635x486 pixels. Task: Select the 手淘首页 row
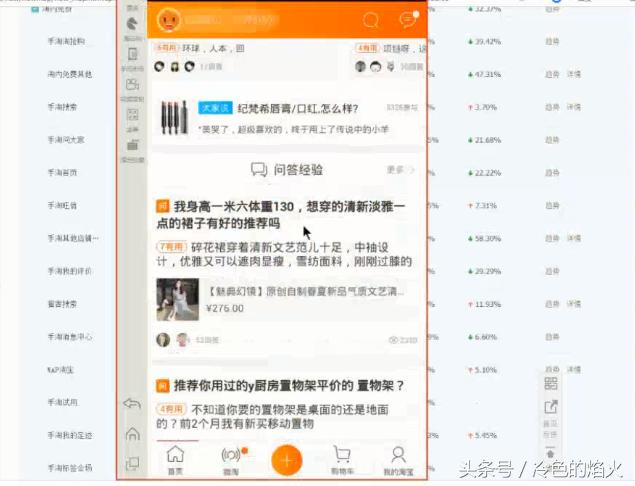(62, 173)
